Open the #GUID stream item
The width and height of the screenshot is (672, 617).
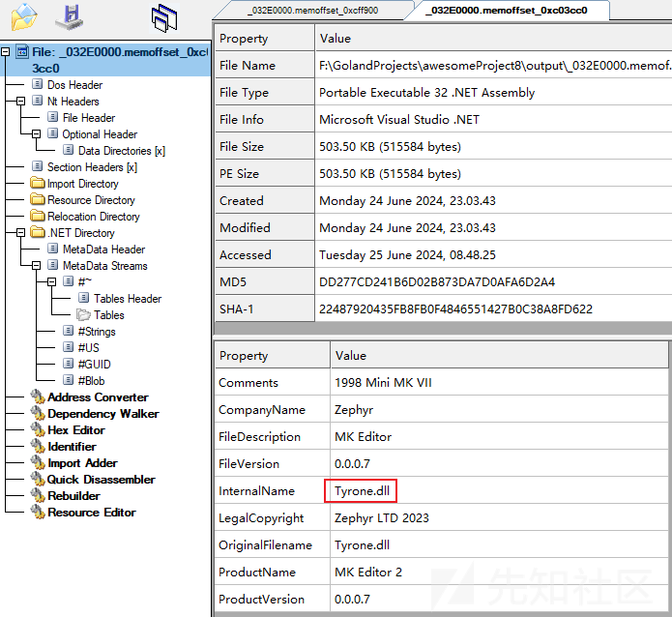pos(95,364)
